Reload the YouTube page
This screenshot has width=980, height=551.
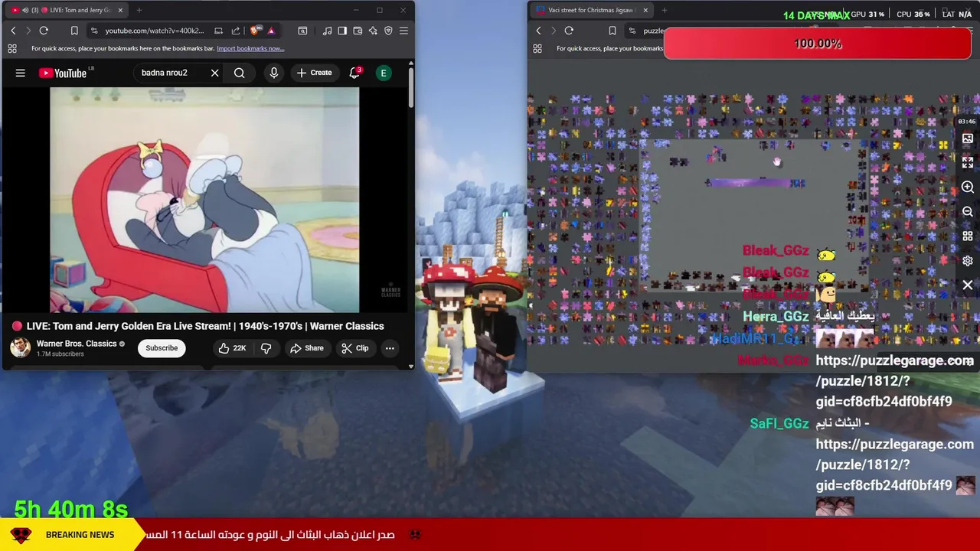pyautogui.click(x=44, y=31)
